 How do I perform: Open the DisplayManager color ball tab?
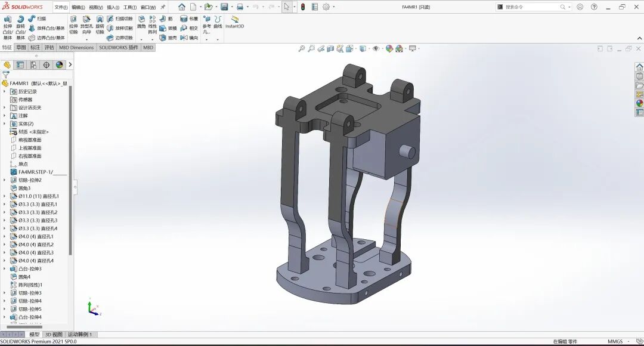[59, 65]
